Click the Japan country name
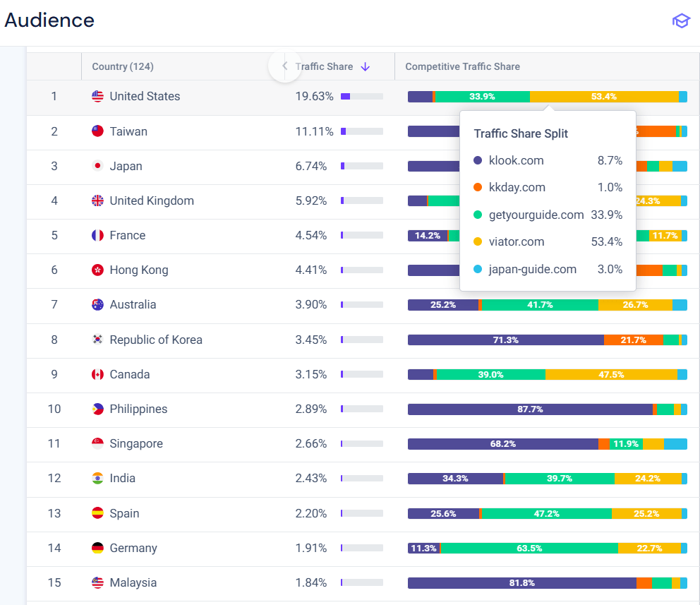 126,166
